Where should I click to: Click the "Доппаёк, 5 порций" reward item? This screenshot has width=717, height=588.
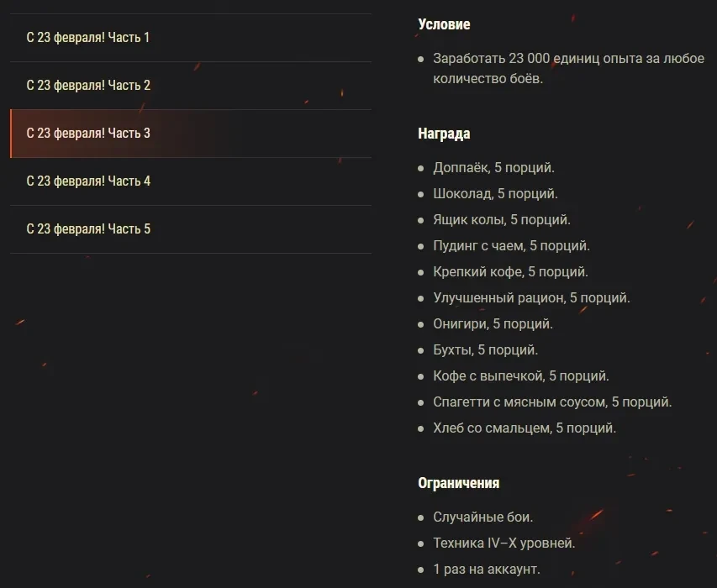click(x=493, y=168)
